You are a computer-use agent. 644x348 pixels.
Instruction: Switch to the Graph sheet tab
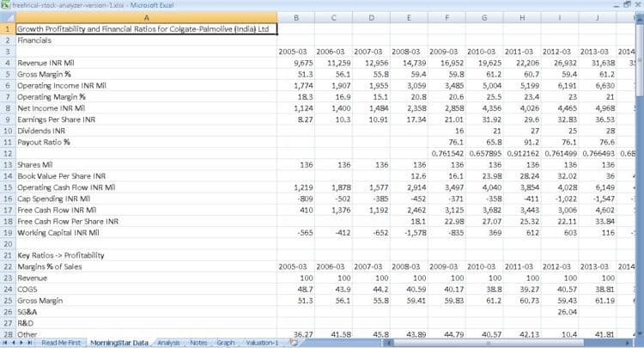[x=226, y=343]
